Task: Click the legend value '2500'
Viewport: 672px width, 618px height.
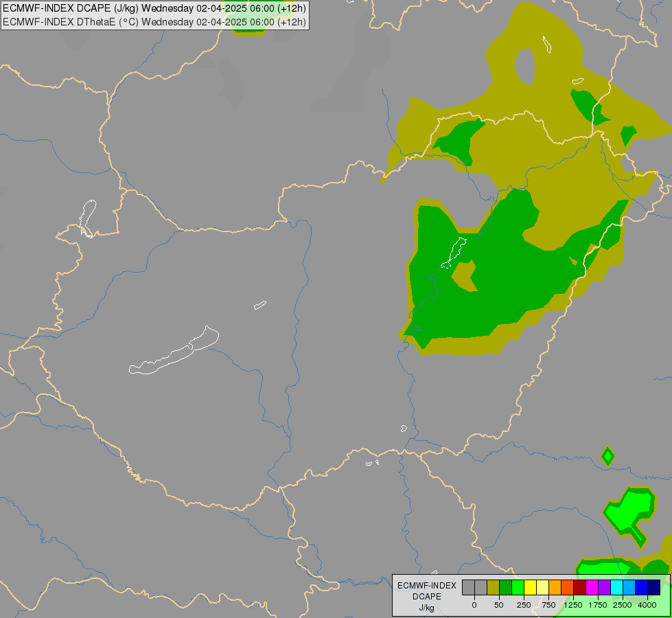Action: coord(623,605)
